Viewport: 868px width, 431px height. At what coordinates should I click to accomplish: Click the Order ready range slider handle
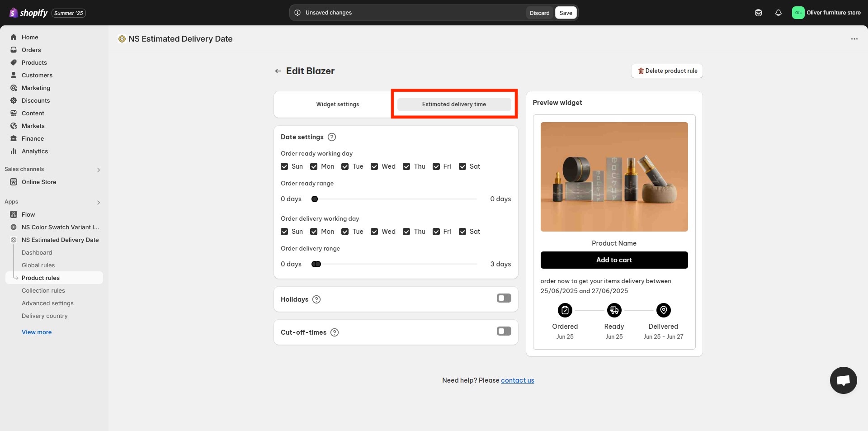(315, 199)
